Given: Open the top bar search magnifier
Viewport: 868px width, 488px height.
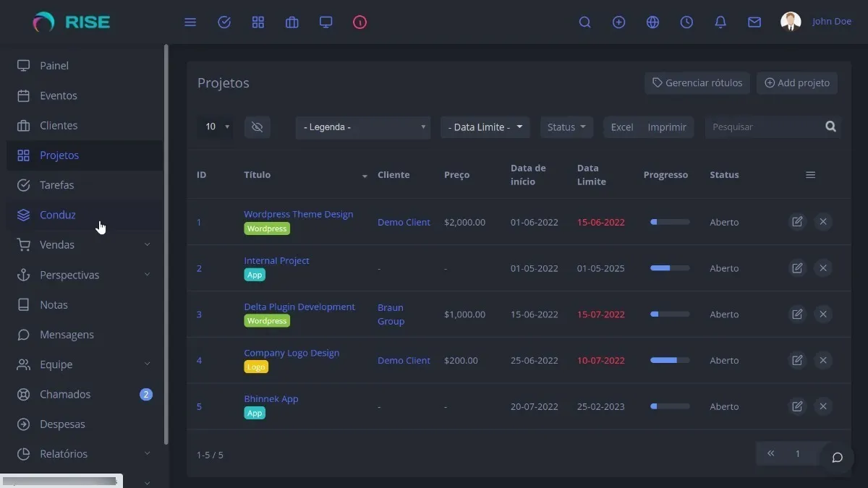Looking at the screenshot, I should pos(585,22).
